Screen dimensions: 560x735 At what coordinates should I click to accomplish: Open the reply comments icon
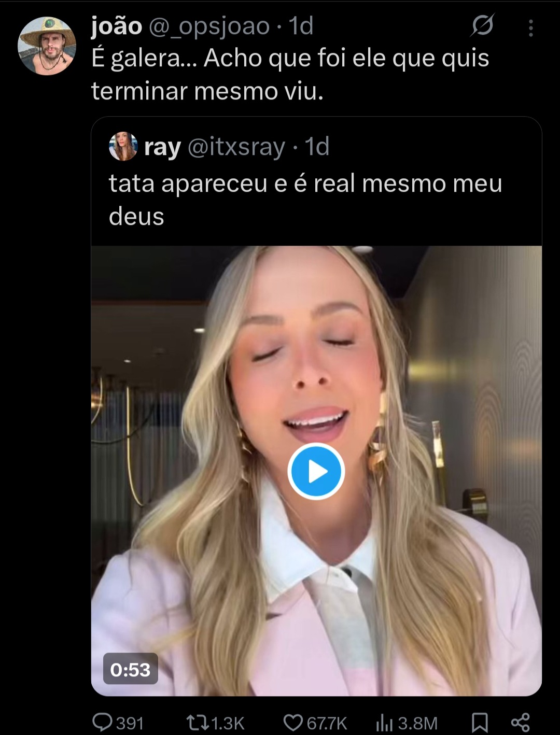[102, 722]
